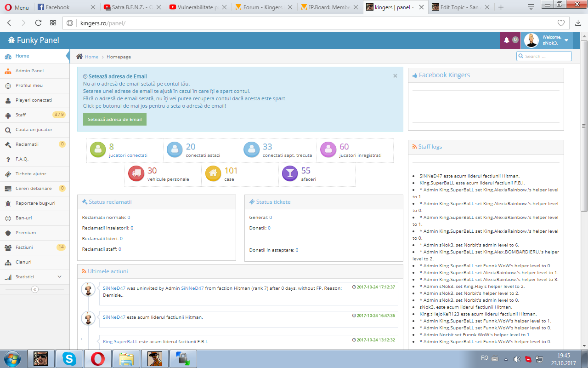Switch to the Satra B.E.N.Z. tab

[x=132, y=7]
